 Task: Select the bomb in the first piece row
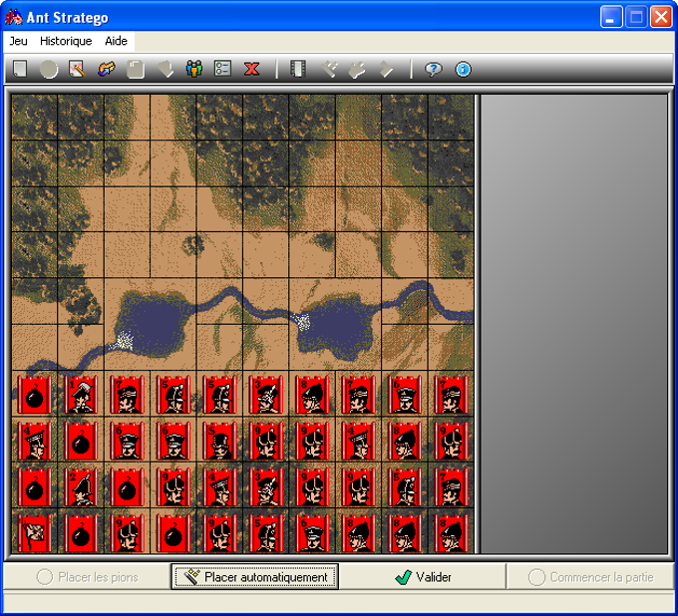pyautogui.click(x=34, y=395)
